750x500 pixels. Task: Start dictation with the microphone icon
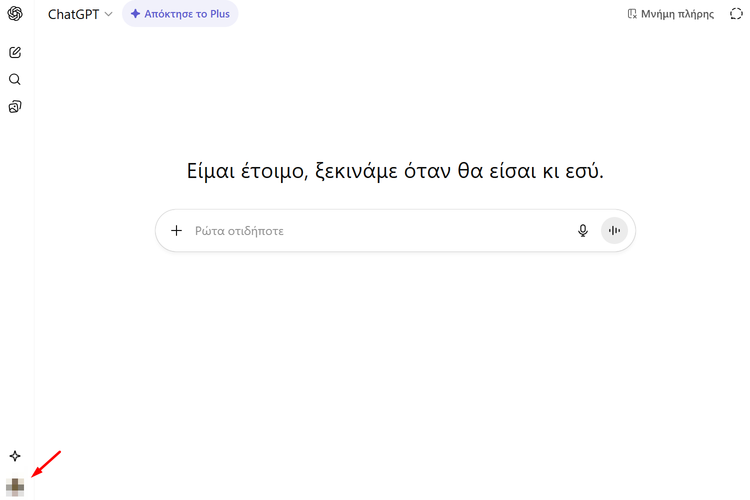583,231
